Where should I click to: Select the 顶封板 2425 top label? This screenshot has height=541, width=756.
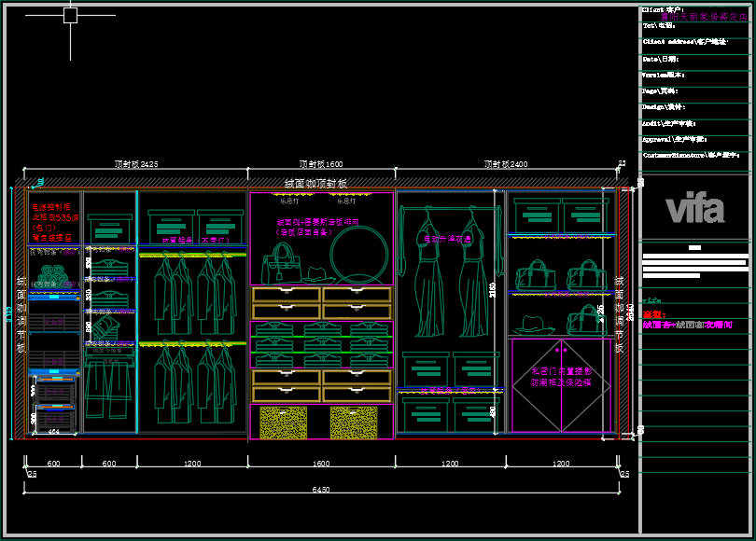pos(136,164)
